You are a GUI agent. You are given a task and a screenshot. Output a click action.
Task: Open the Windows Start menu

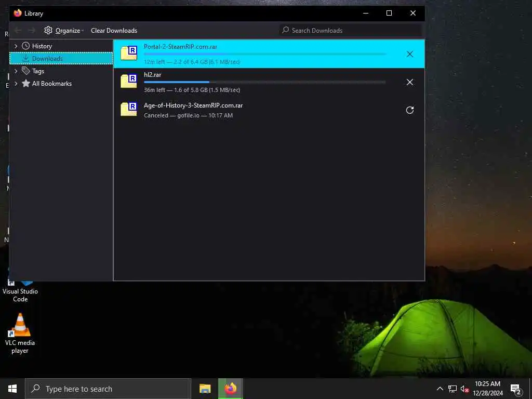point(12,389)
